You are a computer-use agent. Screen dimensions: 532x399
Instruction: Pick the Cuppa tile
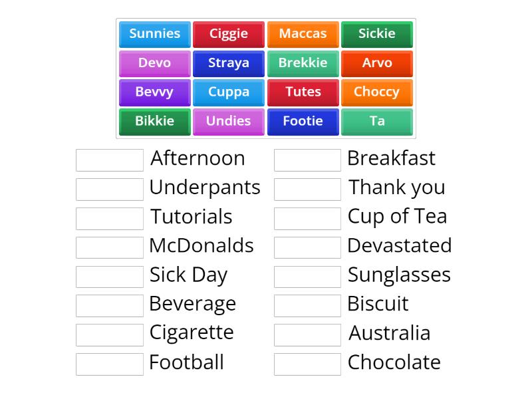tap(229, 92)
